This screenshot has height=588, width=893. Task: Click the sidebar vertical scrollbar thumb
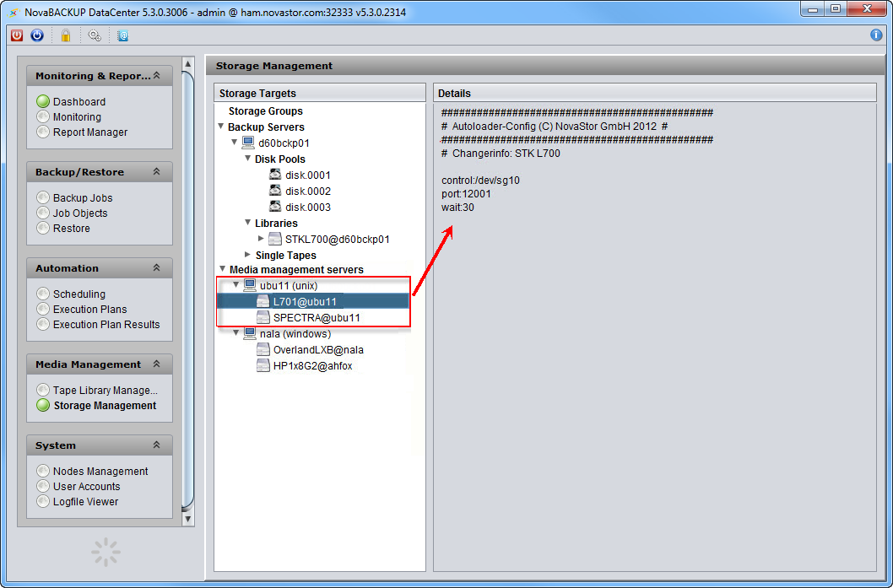(x=187, y=290)
